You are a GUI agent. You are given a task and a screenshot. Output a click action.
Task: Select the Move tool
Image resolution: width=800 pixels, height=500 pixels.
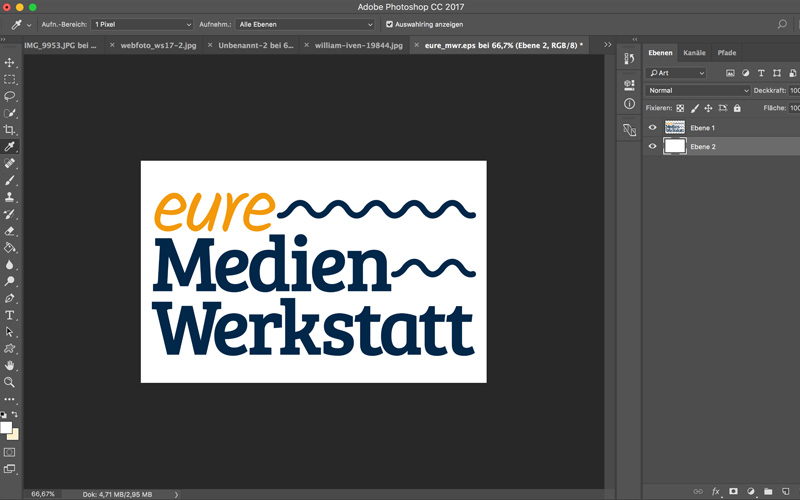[9, 62]
